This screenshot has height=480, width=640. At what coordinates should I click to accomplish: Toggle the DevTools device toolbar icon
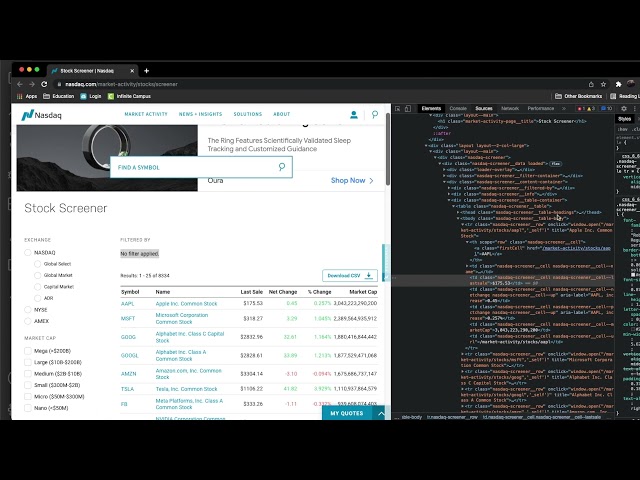coord(408,109)
